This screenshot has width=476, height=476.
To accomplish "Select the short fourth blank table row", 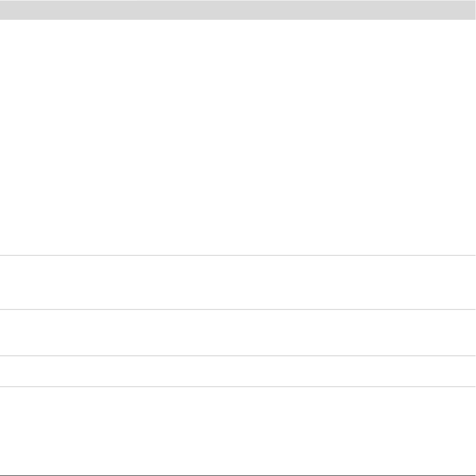I will pyautogui.click(x=238, y=371).
